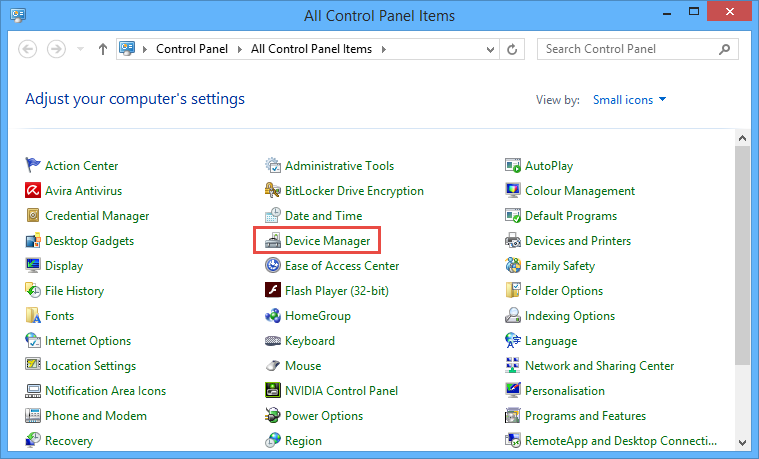Image resolution: width=759 pixels, height=459 pixels.
Task: Click the NVIDIA Control Panel icon
Action: (x=273, y=390)
